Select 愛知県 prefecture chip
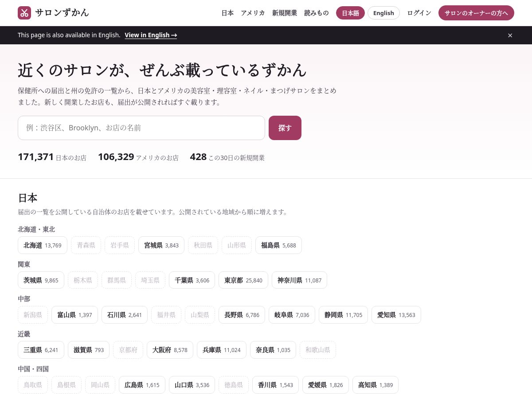The width and height of the screenshot is (532, 399). click(396, 315)
